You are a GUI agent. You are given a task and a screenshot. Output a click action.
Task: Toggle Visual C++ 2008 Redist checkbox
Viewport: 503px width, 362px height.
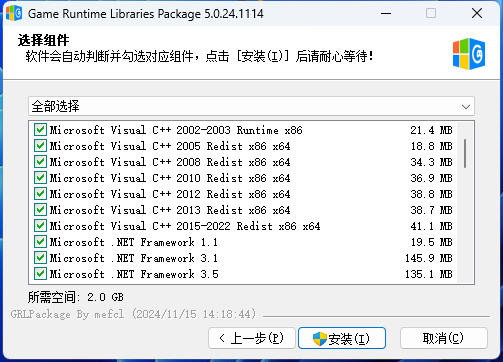click(x=40, y=162)
